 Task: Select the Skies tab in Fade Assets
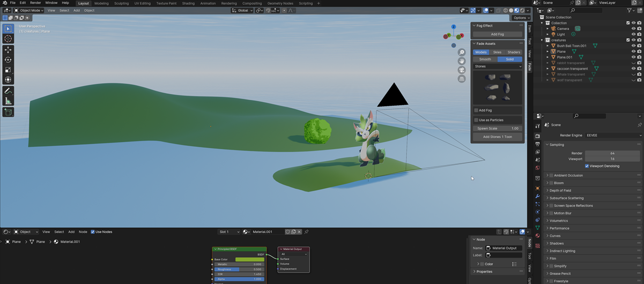(497, 53)
